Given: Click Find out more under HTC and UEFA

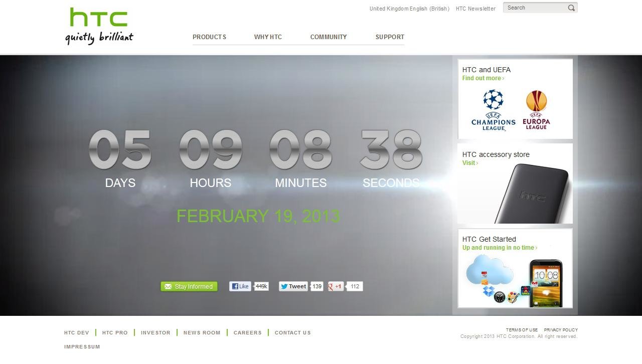Looking at the screenshot, I should pyautogui.click(x=483, y=78).
